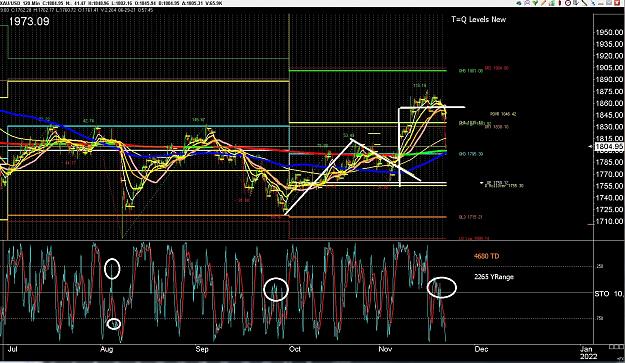Click the 1710.00 price axis label

[609, 222]
